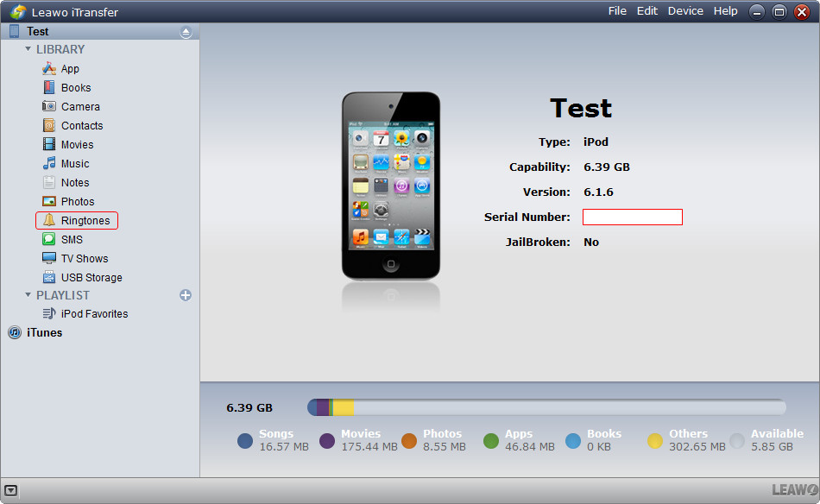820x504 pixels.
Task: Click the iPod touch device image
Action: [x=391, y=186]
